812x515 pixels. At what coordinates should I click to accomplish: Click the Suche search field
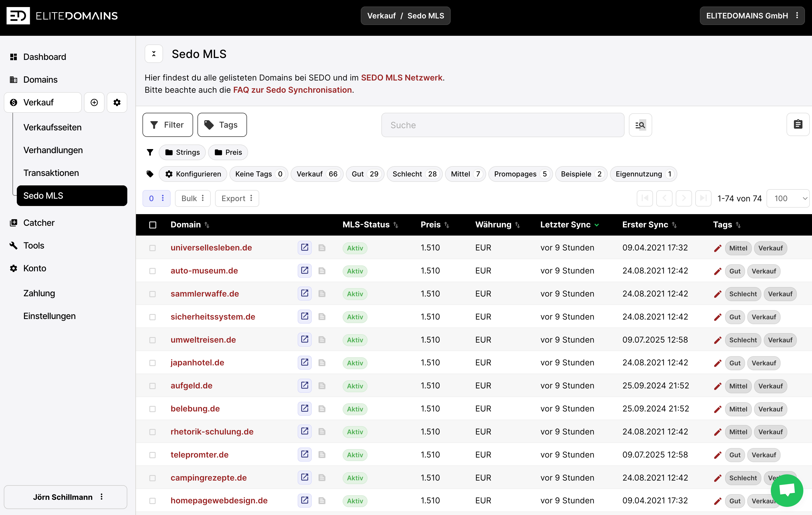pos(503,125)
